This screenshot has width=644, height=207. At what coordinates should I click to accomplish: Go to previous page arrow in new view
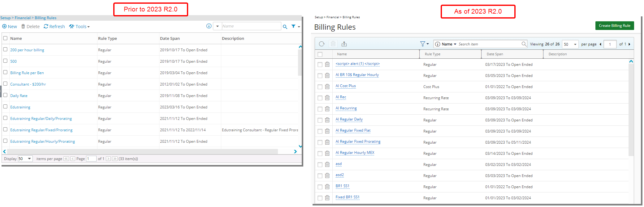pyautogui.click(x=600, y=44)
